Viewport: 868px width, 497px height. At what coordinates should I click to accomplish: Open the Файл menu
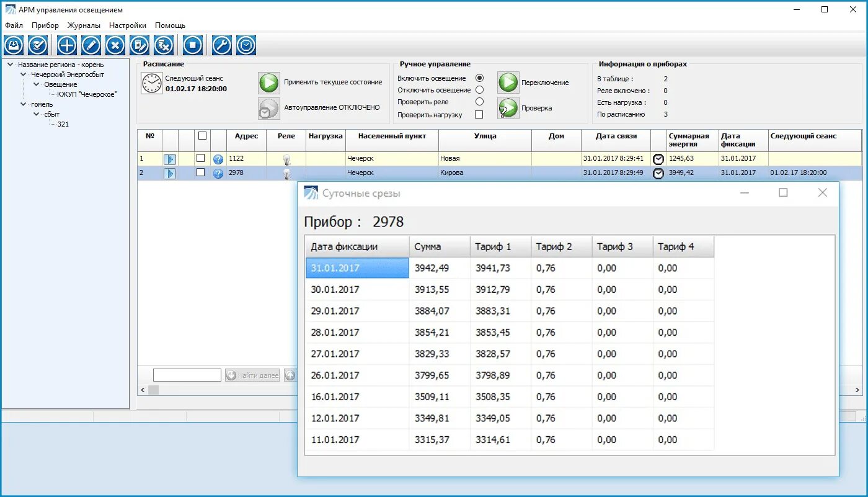click(14, 25)
